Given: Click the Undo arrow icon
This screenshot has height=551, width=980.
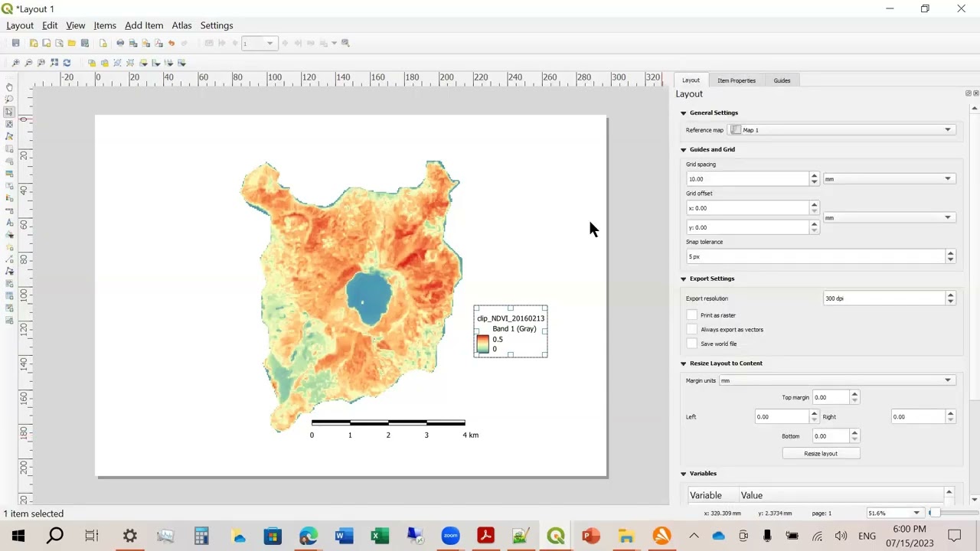Looking at the screenshot, I should [x=171, y=43].
